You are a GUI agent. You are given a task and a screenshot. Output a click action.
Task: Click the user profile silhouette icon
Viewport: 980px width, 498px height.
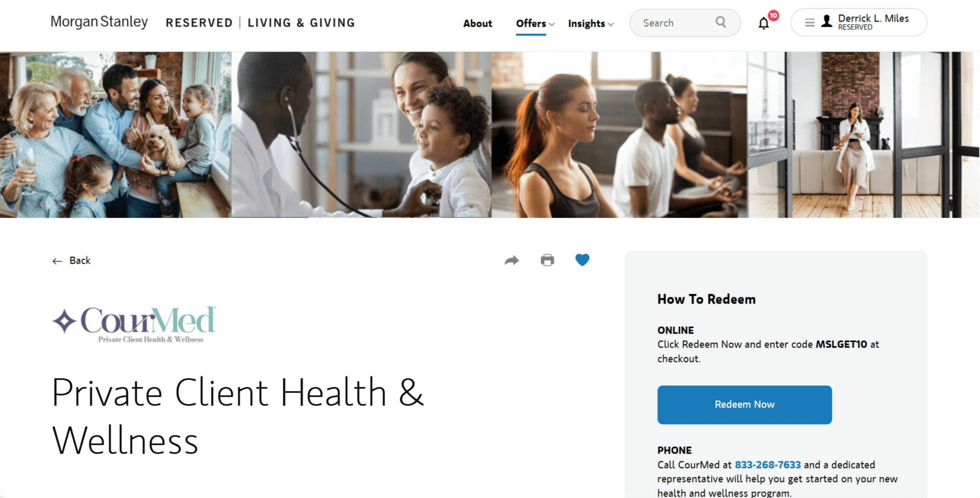(x=826, y=21)
